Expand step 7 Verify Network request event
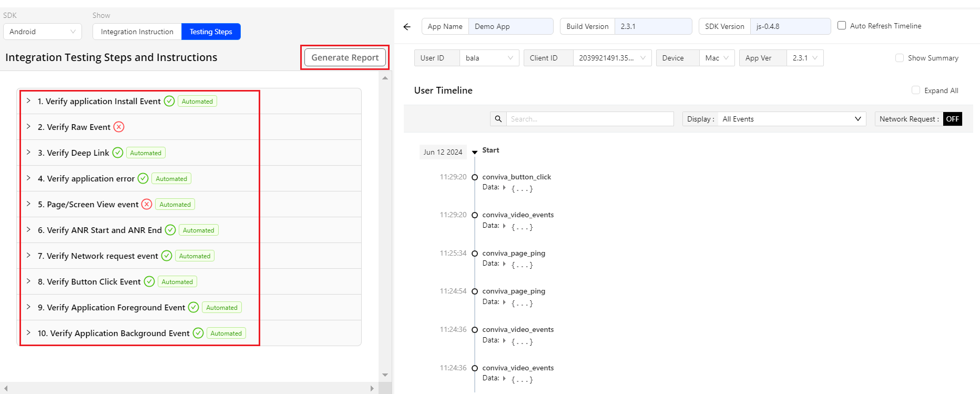Viewport: 980px width, 394px height. 28,255
